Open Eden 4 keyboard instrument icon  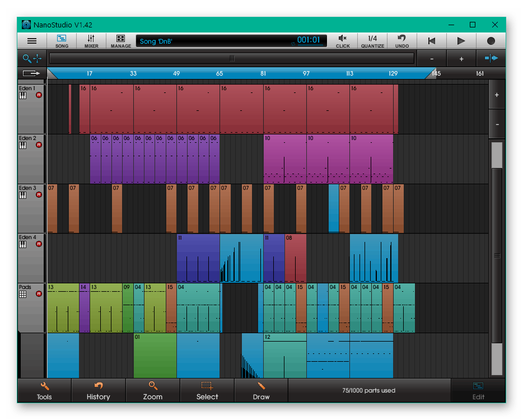click(23, 245)
